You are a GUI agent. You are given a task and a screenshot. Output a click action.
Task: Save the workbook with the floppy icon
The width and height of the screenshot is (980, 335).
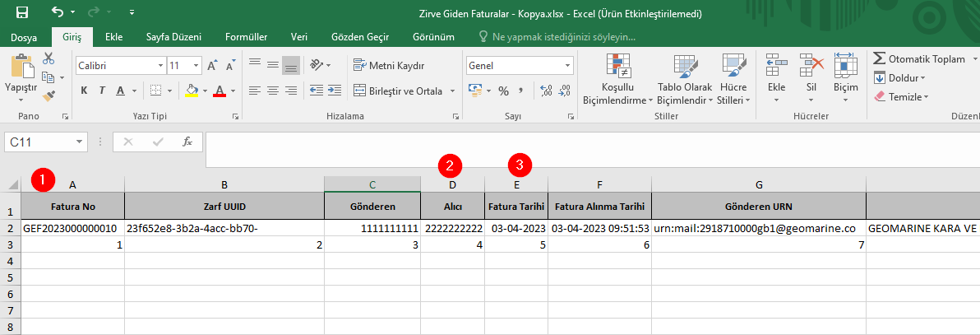22,12
